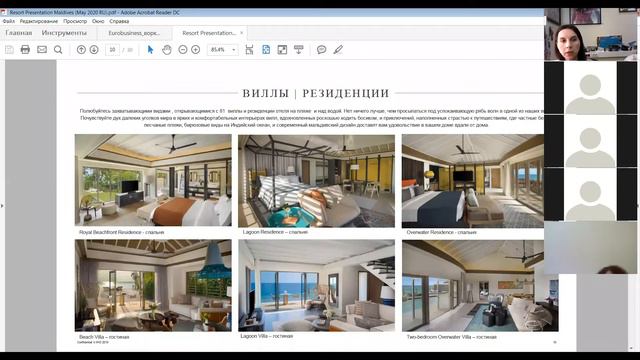640x360 pixels.
Task: Enter full screen mode icon
Action: coord(282,50)
